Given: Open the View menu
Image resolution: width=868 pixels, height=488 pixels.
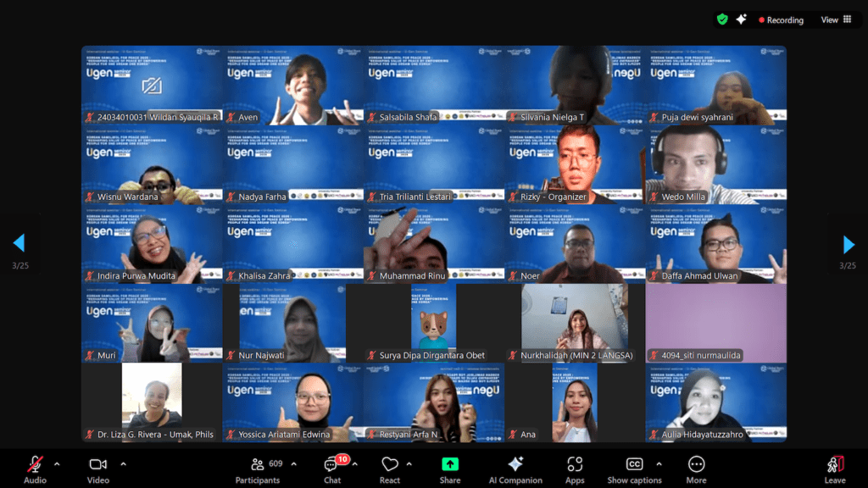Looking at the screenshot, I should (x=832, y=19).
